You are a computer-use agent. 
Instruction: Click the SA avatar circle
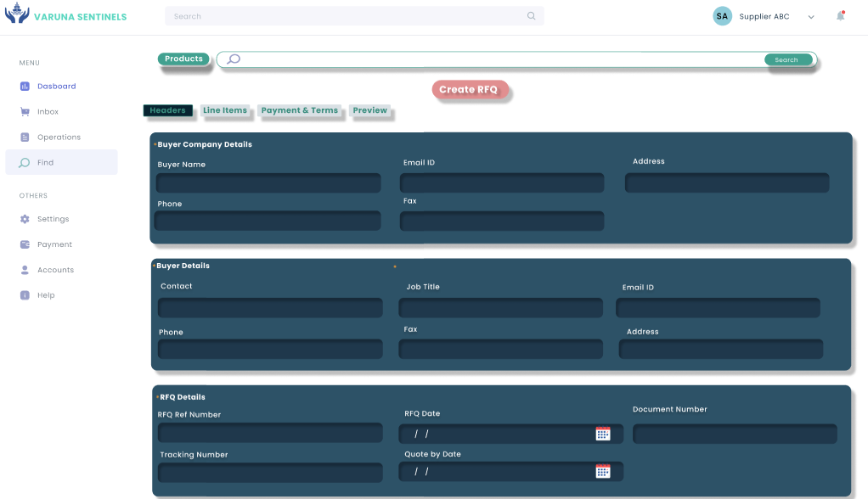click(723, 16)
